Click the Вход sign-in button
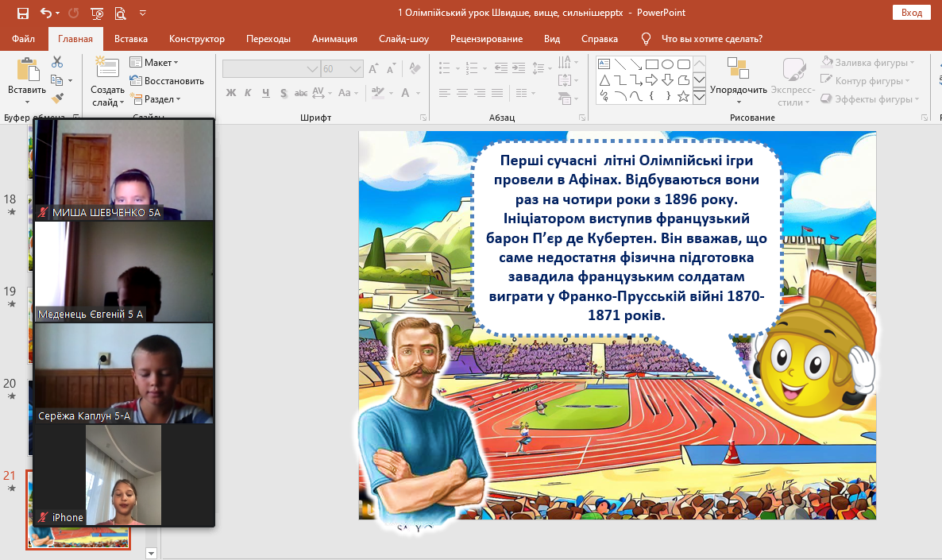 coord(911,13)
